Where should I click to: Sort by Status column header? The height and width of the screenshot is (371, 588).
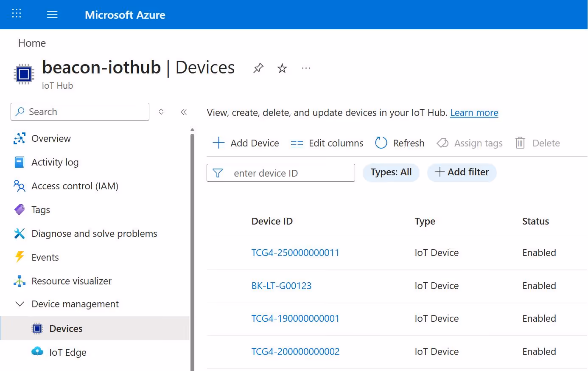(535, 222)
